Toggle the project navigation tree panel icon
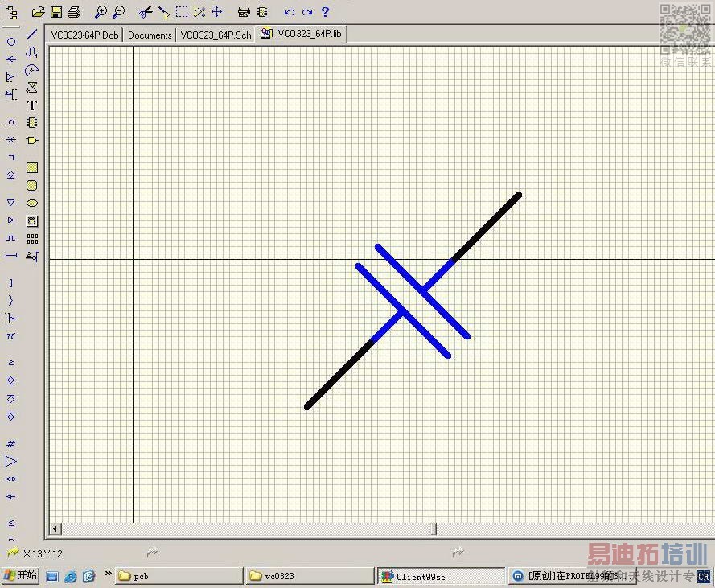Image resolution: width=715 pixels, height=588 pixels. coord(11,12)
